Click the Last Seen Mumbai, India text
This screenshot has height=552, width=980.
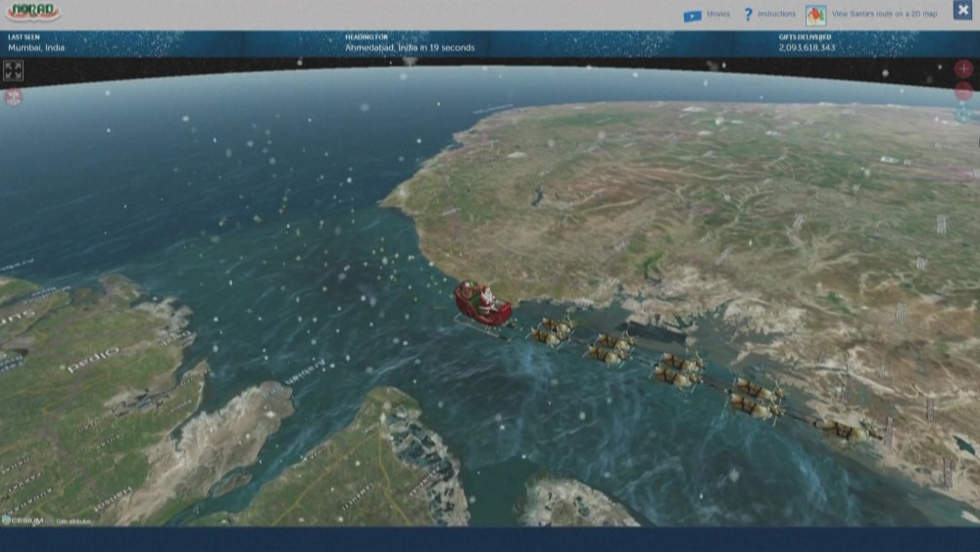36,47
